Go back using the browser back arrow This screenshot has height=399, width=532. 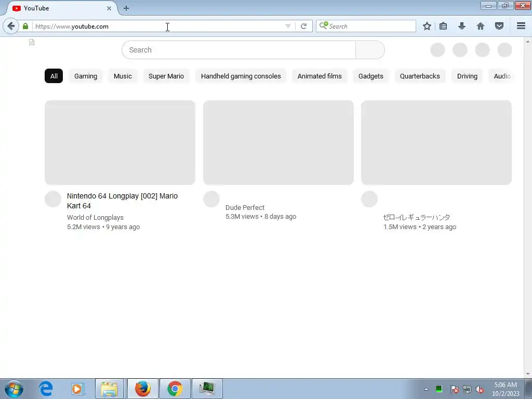coord(11,26)
